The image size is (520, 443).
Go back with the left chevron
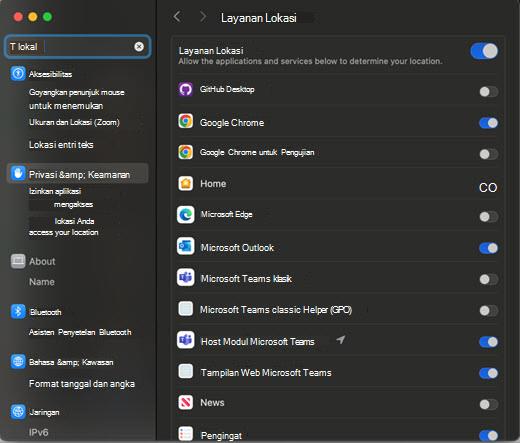[177, 17]
